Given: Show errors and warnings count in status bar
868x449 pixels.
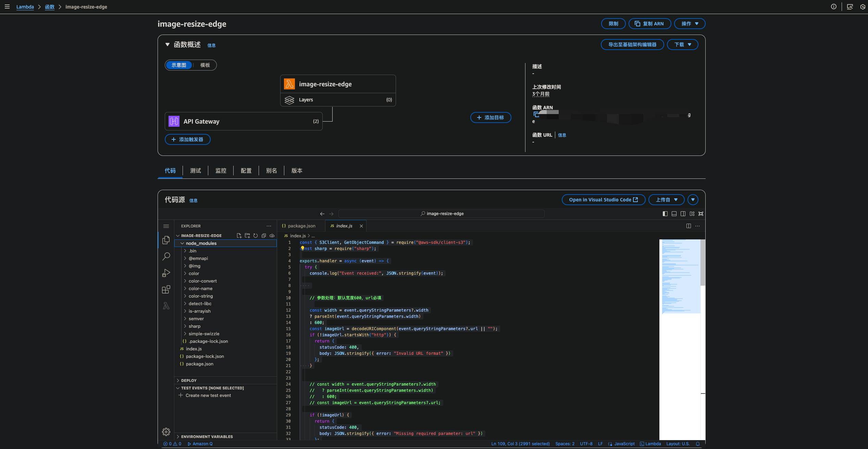Looking at the screenshot, I should tap(172, 444).
